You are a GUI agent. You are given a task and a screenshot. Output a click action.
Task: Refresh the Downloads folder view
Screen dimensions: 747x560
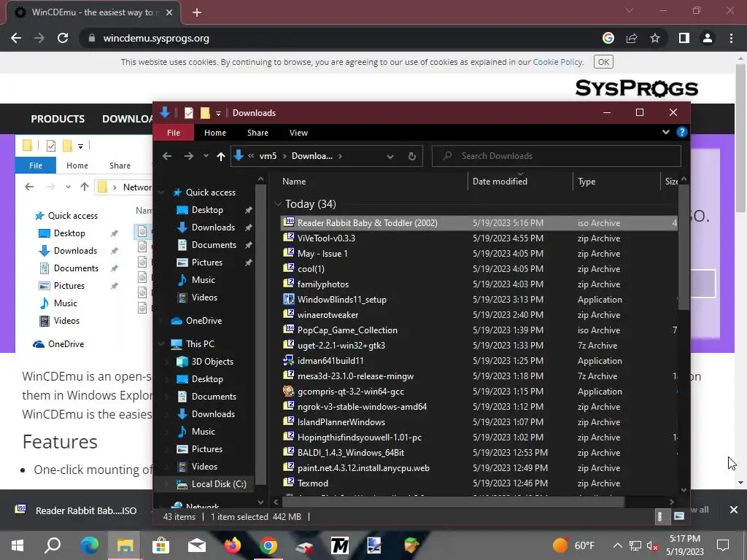[x=412, y=156]
